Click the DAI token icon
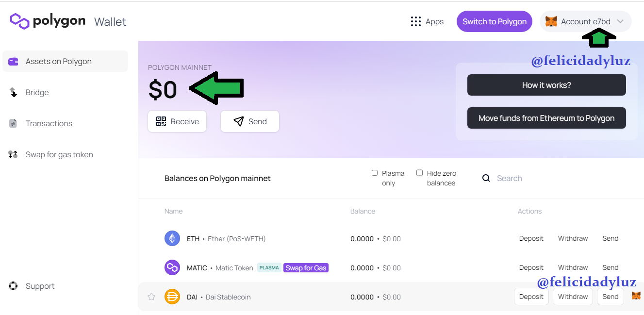 [172, 297]
